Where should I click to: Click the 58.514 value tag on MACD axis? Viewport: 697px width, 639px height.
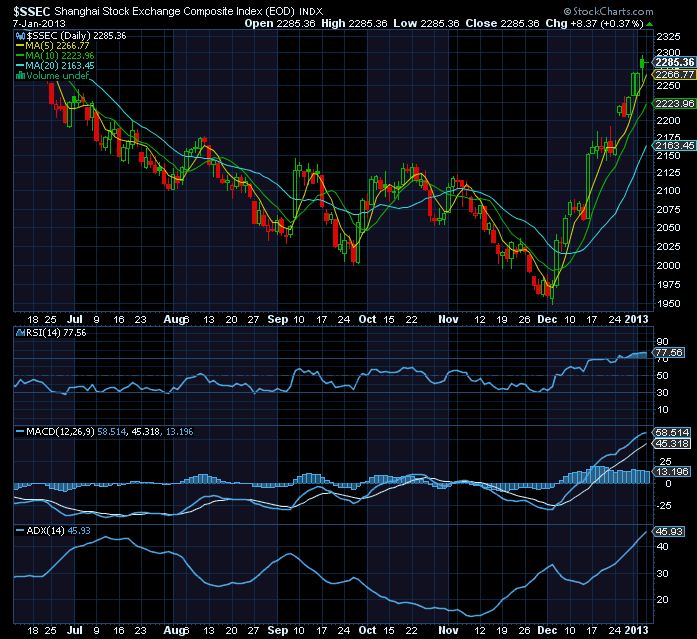pos(672,432)
